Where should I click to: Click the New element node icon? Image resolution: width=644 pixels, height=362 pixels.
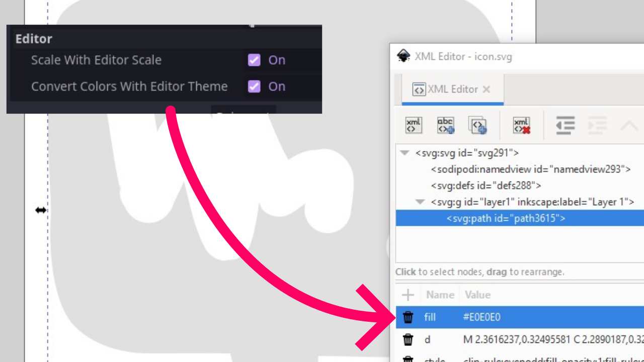coord(414,125)
